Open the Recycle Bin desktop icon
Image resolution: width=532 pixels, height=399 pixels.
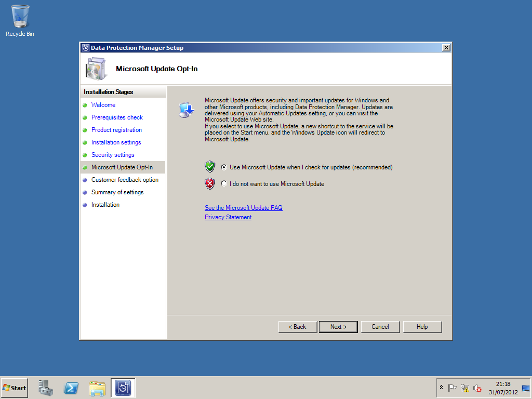(x=20, y=20)
